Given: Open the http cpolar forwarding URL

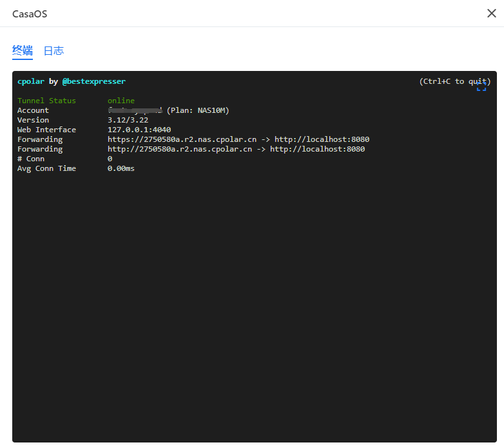Looking at the screenshot, I should click(180, 149).
